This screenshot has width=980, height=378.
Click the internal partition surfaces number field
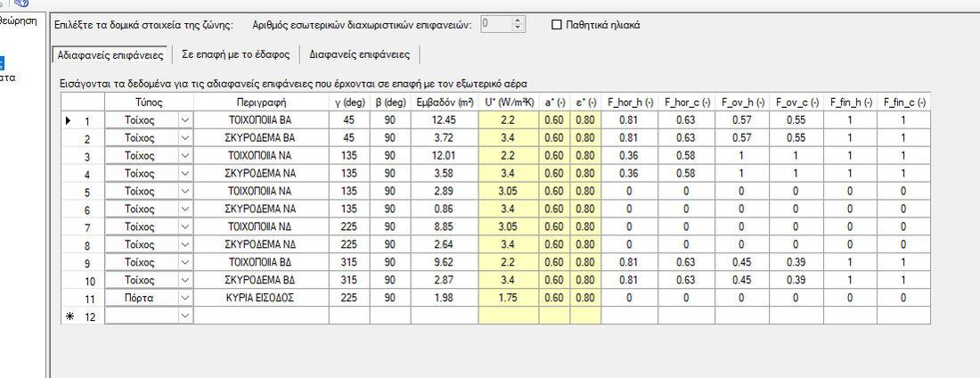[x=494, y=24]
